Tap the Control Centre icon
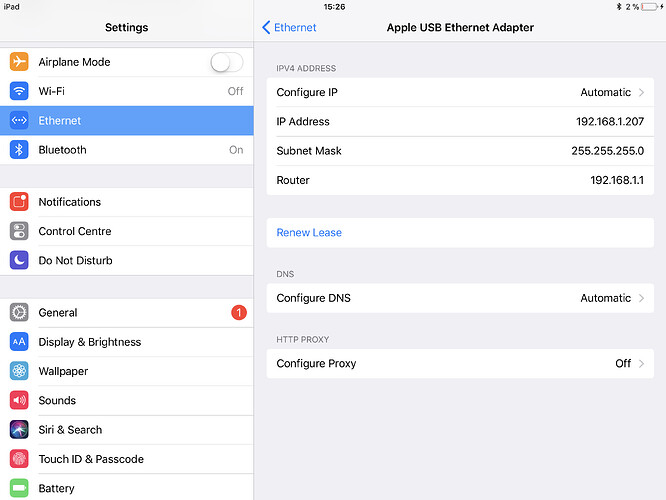 pos(19,231)
